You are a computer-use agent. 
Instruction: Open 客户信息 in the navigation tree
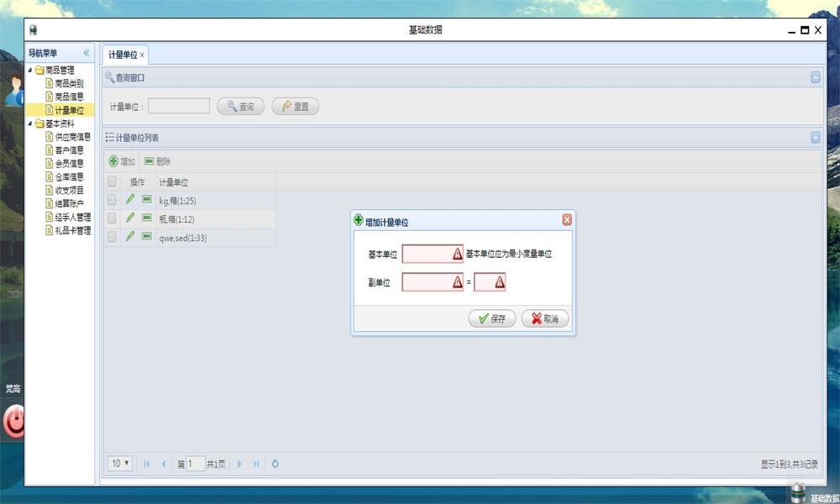coord(69,150)
